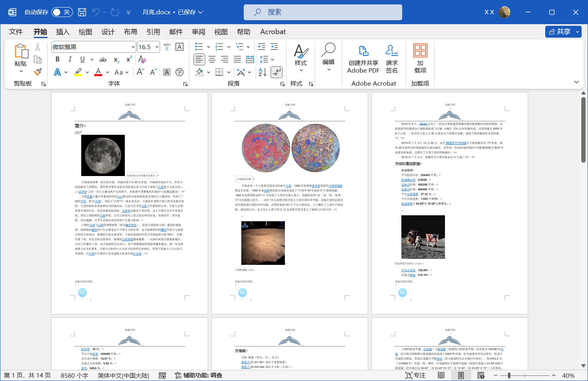Click the Save disk icon

pyautogui.click(x=82, y=12)
